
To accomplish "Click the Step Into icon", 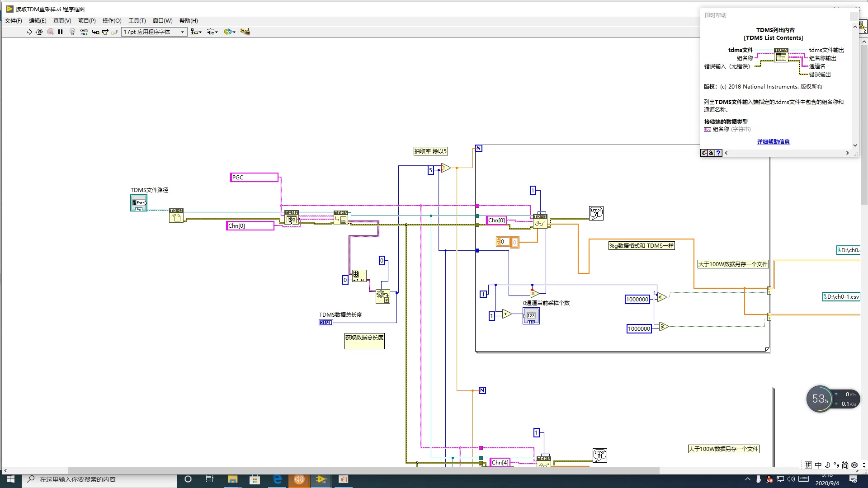I will click(x=95, y=32).
